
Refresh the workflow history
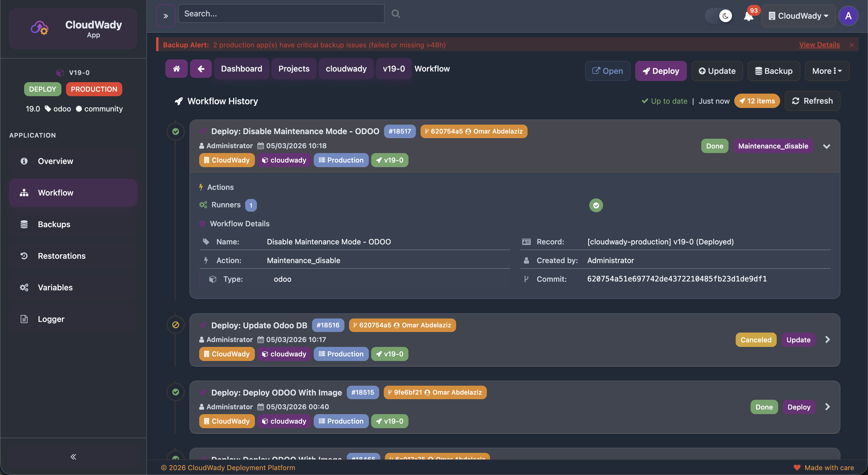pos(812,101)
